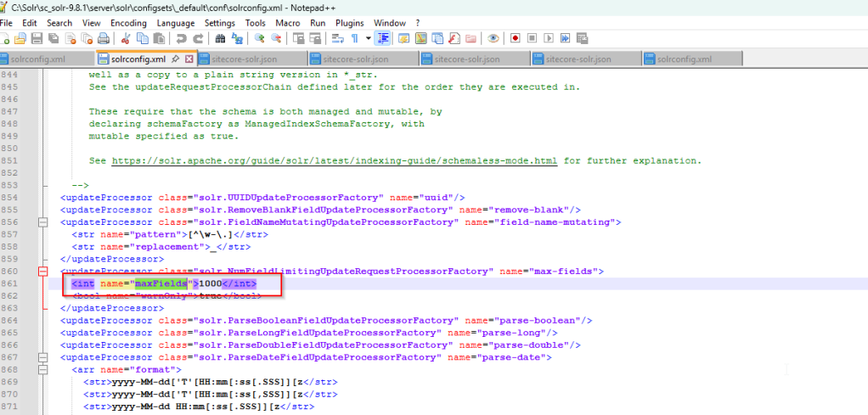The height and width of the screenshot is (415, 868).
Task: Click the Undo arrow icon
Action: point(180,38)
